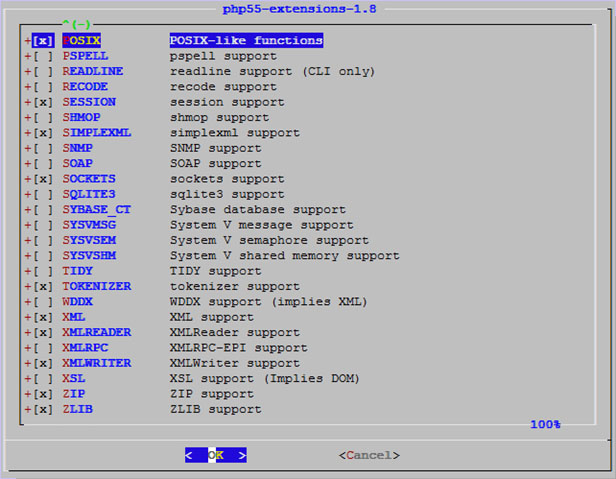Turn on the SOAP checkbox
Screen dimensions: 616x479
(43, 163)
